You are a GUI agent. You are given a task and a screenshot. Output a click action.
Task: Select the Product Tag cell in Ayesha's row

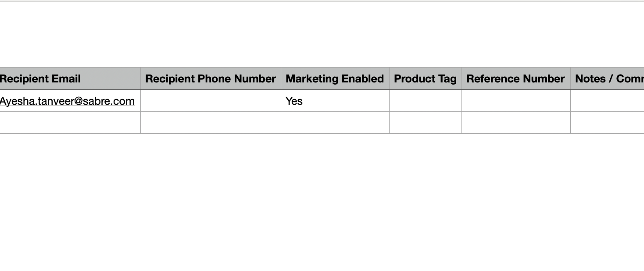(x=426, y=101)
